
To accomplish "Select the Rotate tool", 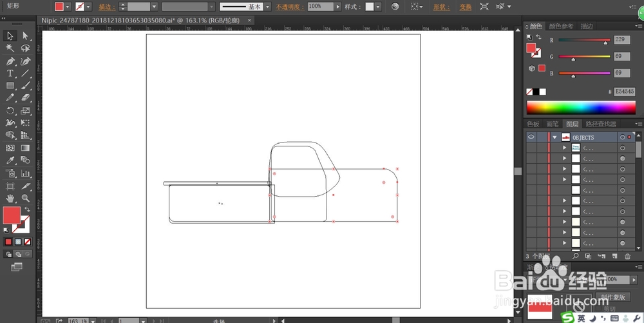I will click(x=10, y=110).
